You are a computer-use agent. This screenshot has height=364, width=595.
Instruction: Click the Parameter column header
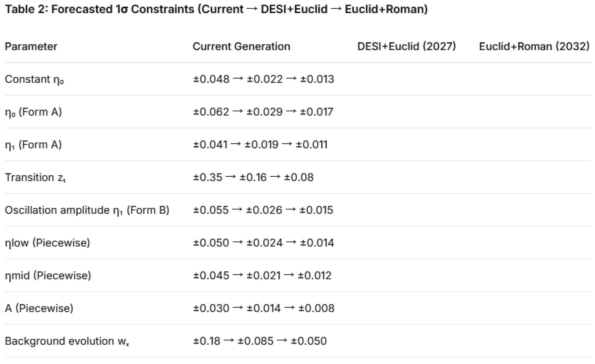pyautogui.click(x=31, y=46)
